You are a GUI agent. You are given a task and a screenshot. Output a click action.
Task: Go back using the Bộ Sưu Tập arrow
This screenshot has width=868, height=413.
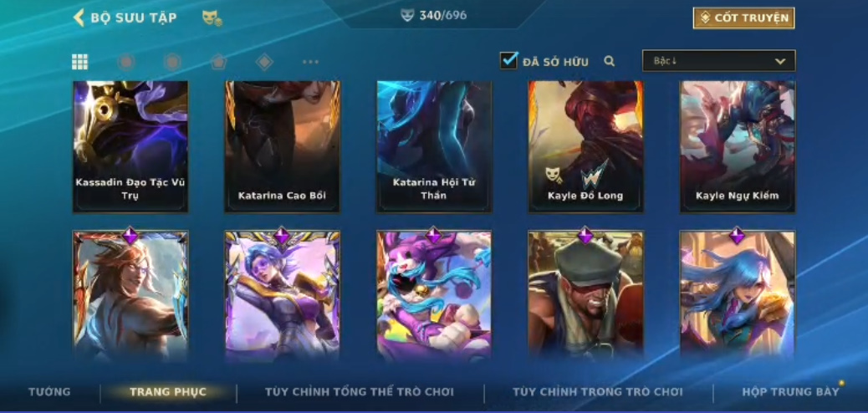(x=79, y=18)
